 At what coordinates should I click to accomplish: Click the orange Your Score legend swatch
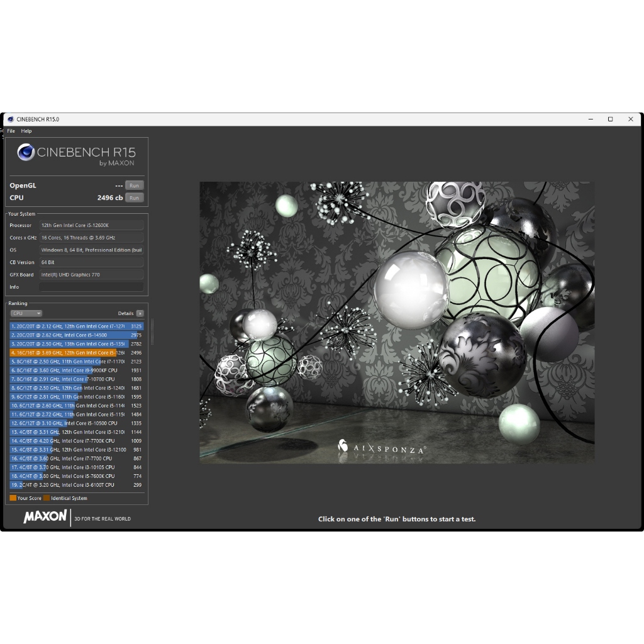click(x=13, y=498)
